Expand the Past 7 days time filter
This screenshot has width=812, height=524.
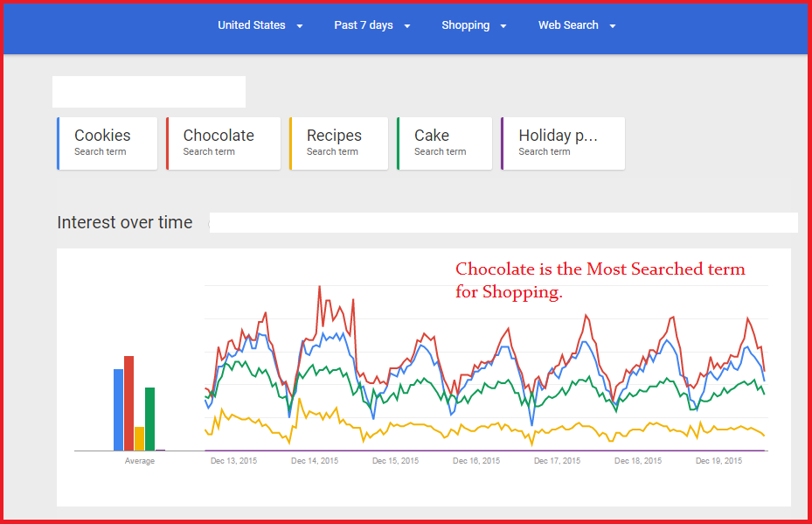371,25
